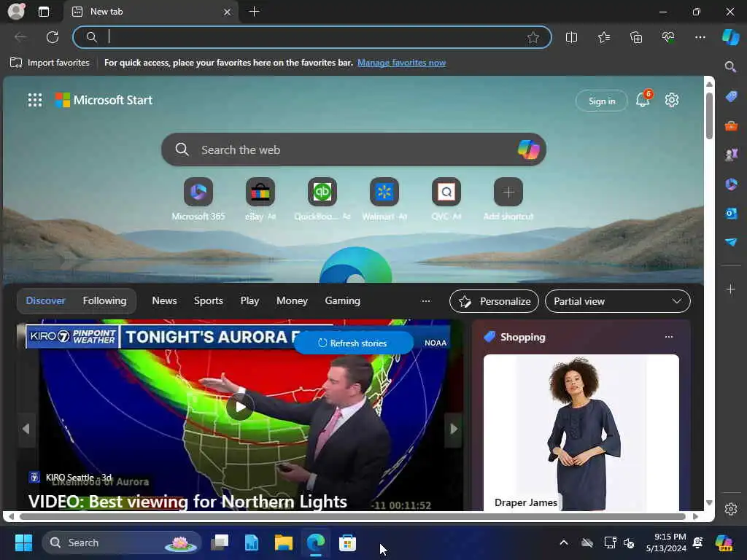The image size is (747, 560).
Task: Open the tab actions menu icon
Action: (43, 12)
